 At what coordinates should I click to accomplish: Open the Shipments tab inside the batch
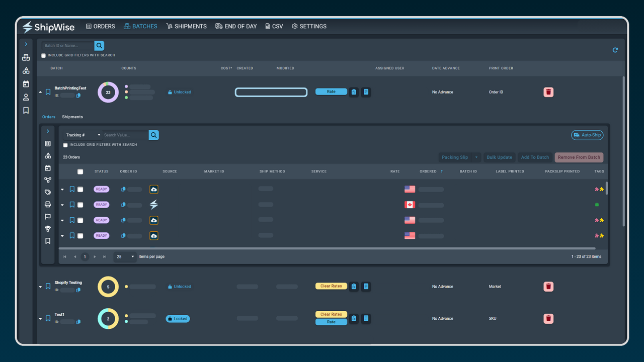tap(72, 117)
